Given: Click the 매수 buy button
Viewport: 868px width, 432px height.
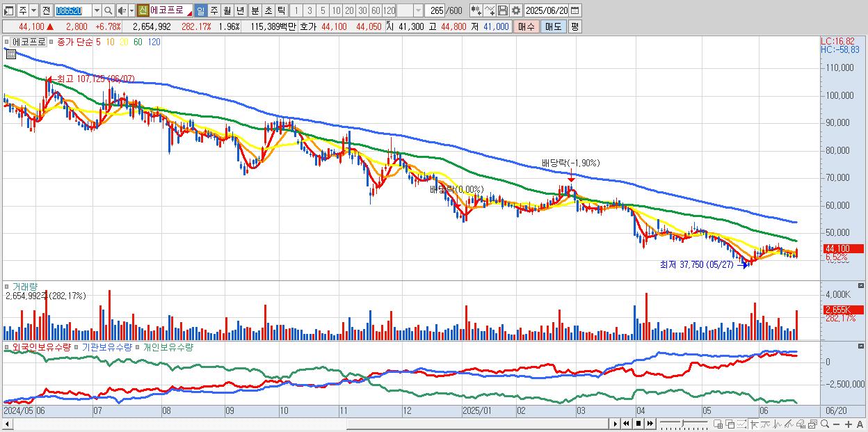Looking at the screenshot, I should tap(526, 26).
